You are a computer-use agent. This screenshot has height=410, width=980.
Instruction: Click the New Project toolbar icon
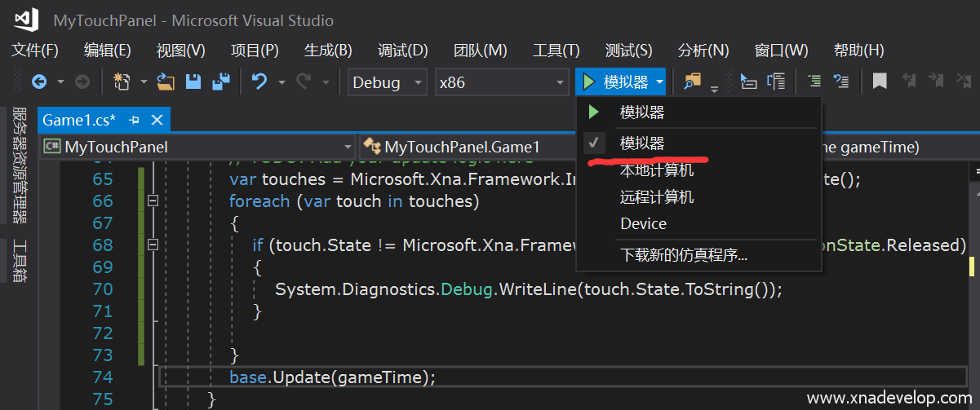(x=122, y=82)
